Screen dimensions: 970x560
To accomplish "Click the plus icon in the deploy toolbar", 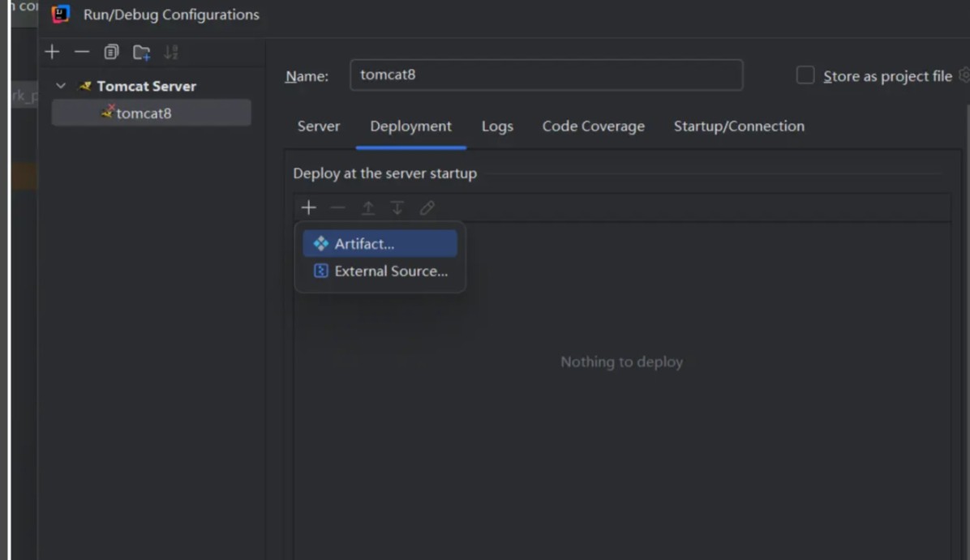I will [x=308, y=207].
